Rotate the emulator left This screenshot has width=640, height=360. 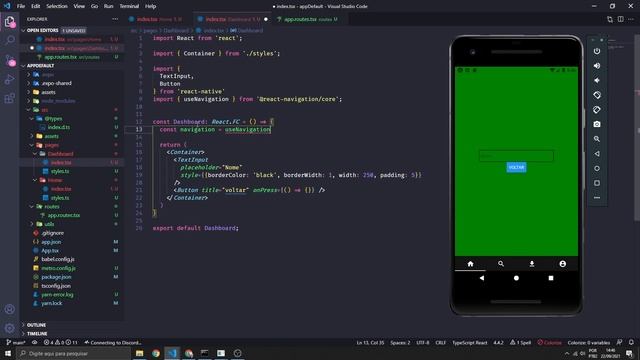point(597,95)
